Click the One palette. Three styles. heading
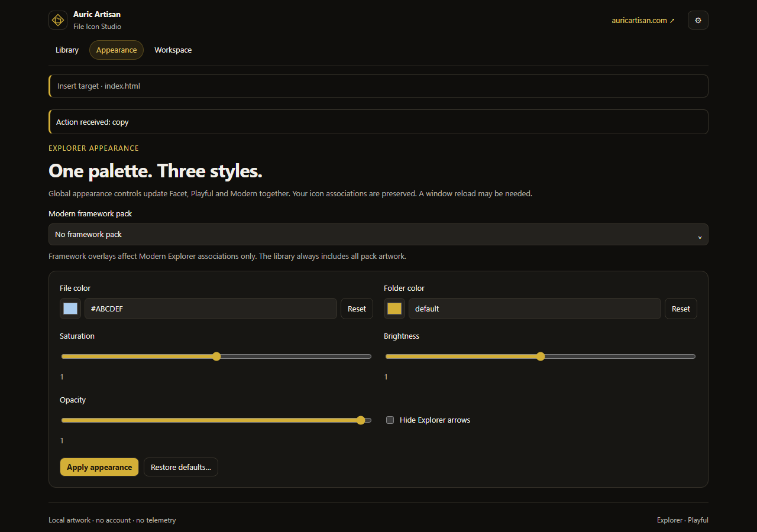 (x=156, y=171)
